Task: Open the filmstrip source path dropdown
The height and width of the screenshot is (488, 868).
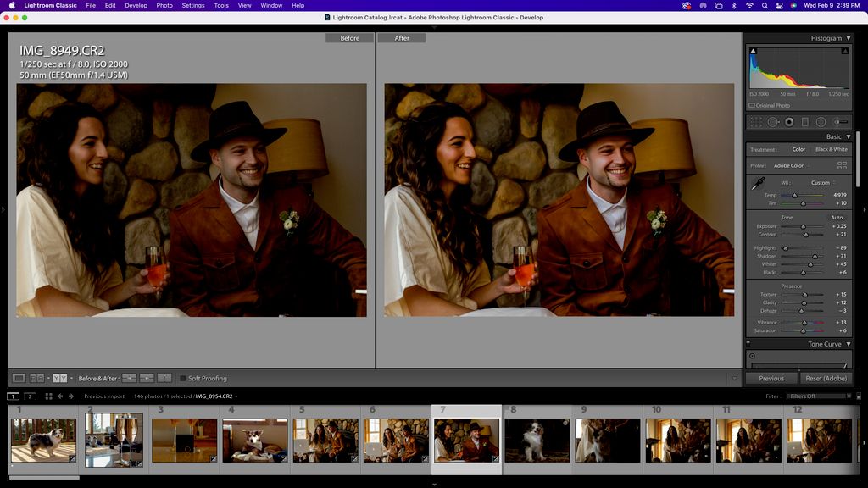Action: tap(236, 396)
